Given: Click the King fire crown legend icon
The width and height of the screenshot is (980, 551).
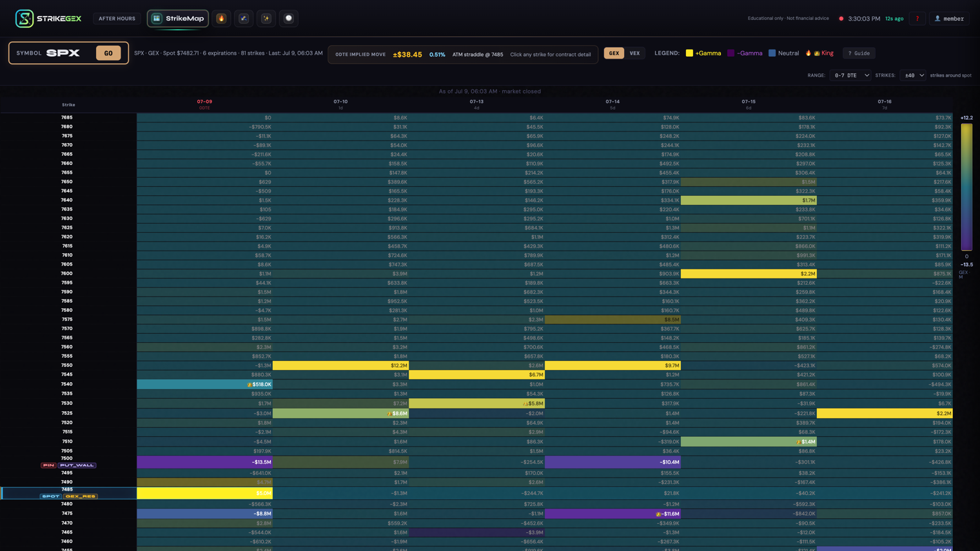Looking at the screenshot, I should click(x=812, y=53).
